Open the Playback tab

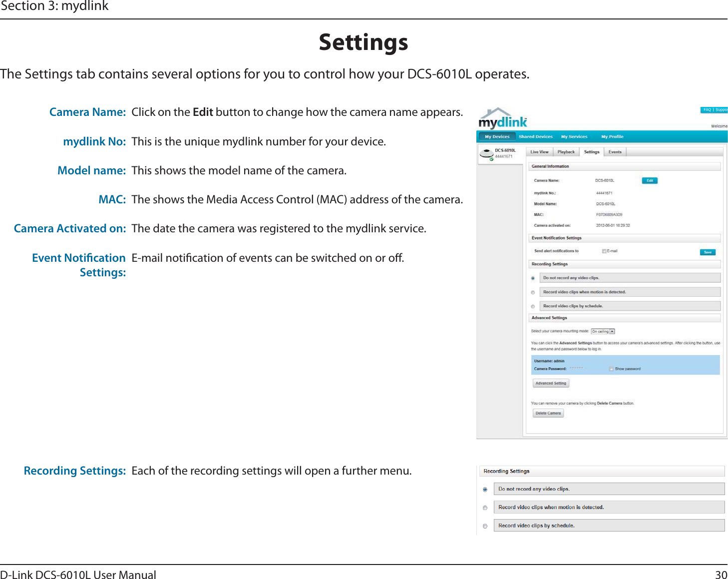566,152
